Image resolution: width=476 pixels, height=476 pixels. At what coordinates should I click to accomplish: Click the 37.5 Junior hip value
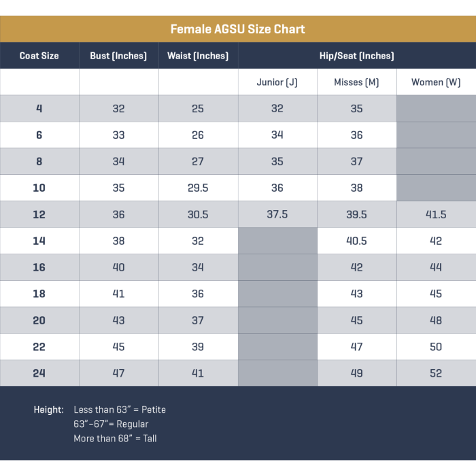[x=277, y=214]
